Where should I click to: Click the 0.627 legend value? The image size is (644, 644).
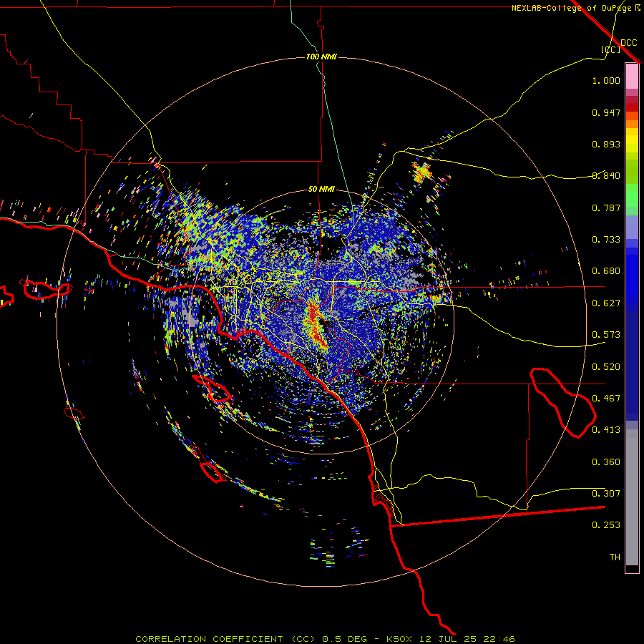[606, 303]
